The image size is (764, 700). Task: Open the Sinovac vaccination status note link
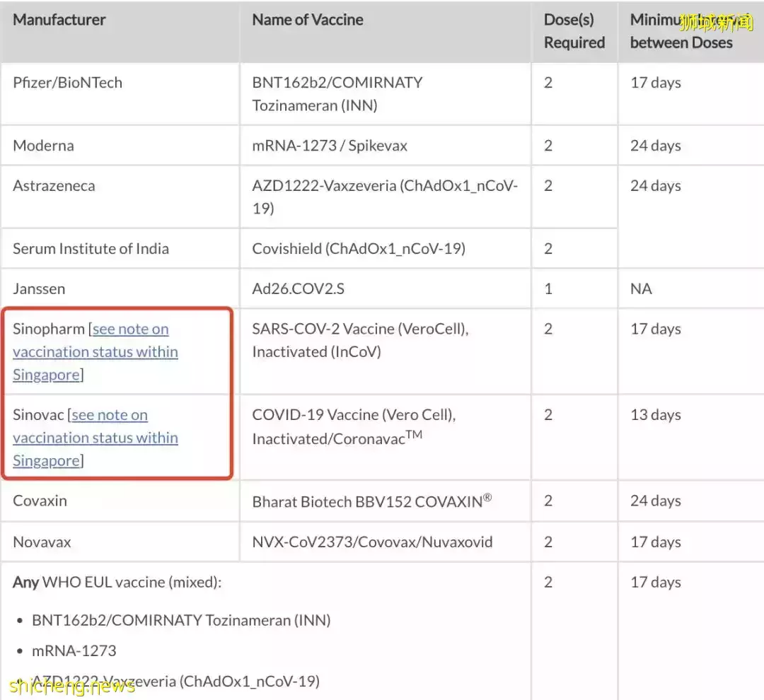click(x=95, y=438)
